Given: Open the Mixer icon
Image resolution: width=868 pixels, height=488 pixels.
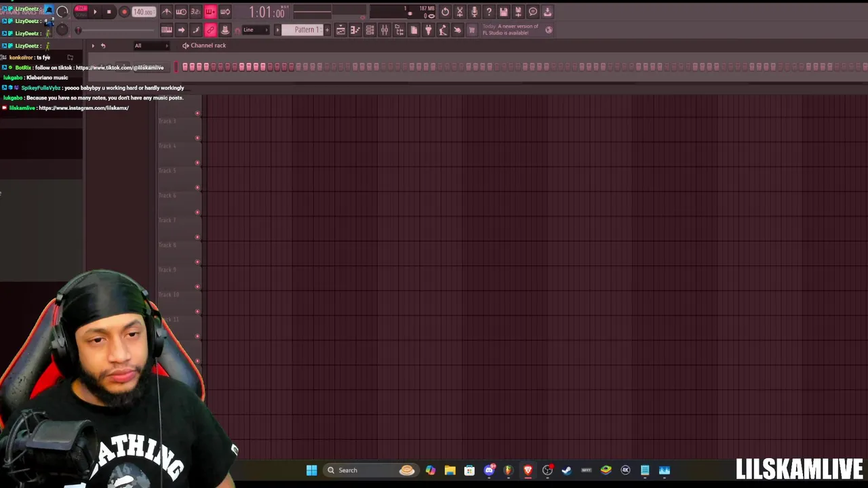Looking at the screenshot, I should coord(384,30).
